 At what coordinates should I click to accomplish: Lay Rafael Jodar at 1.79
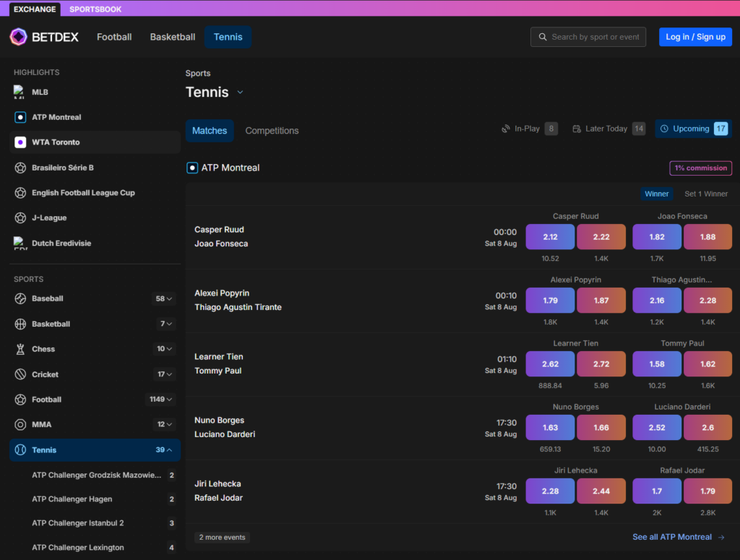pos(707,491)
